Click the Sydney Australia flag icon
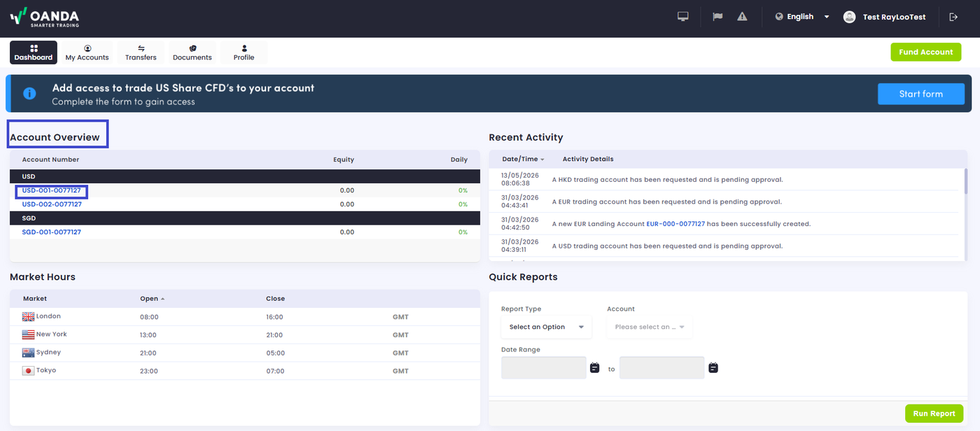 (28, 353)
